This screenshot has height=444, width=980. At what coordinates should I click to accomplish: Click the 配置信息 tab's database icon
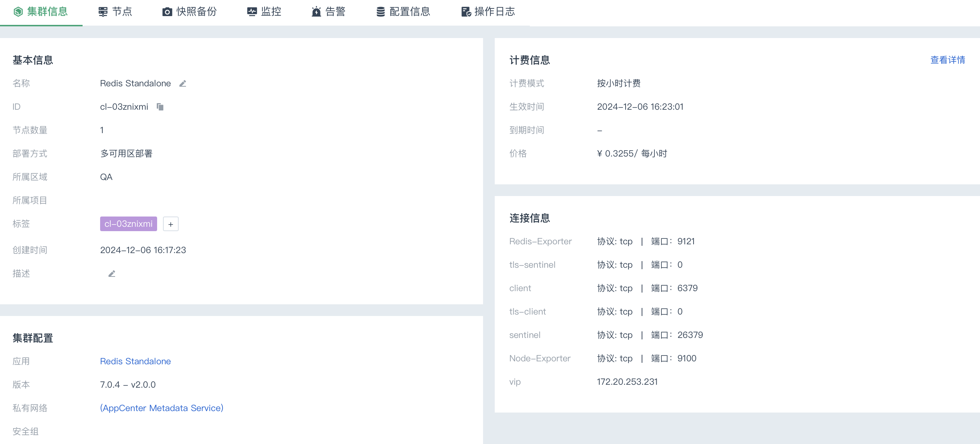pos(380,12)
